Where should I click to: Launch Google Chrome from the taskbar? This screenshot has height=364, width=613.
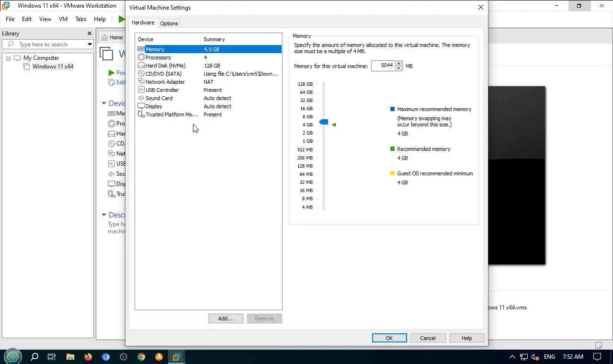(141, 357)
